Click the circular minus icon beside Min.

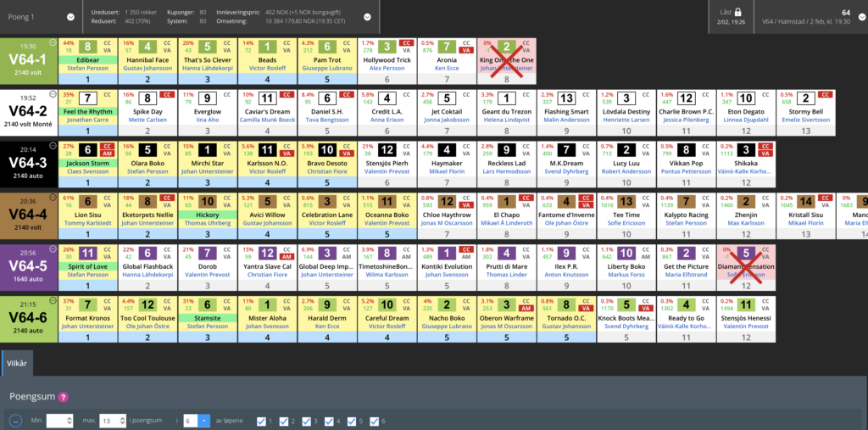[x=16, y=421]
